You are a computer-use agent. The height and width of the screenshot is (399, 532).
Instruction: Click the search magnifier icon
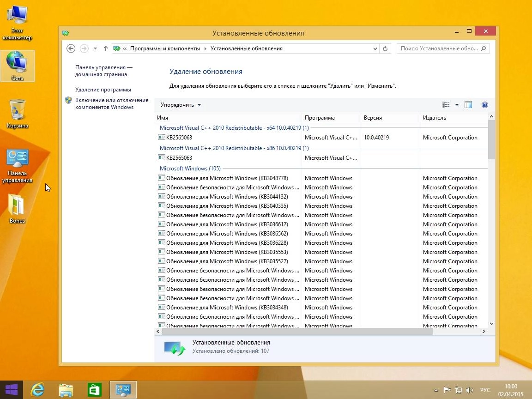[x=484, y=48]
